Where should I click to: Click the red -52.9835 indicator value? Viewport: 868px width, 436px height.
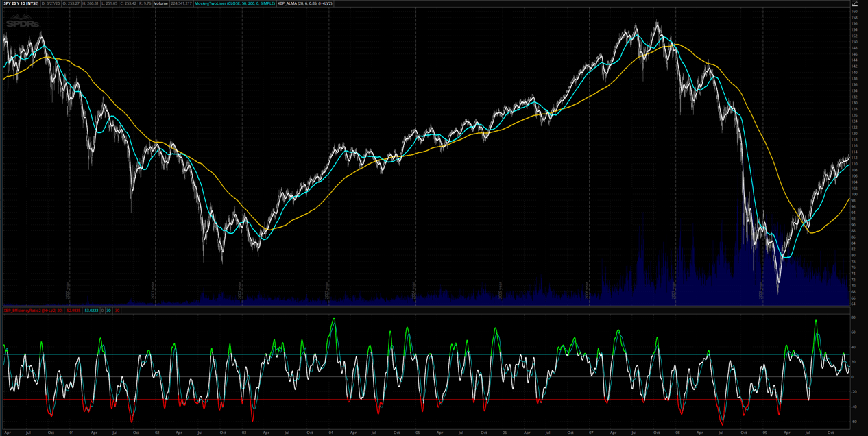point(73,311)
